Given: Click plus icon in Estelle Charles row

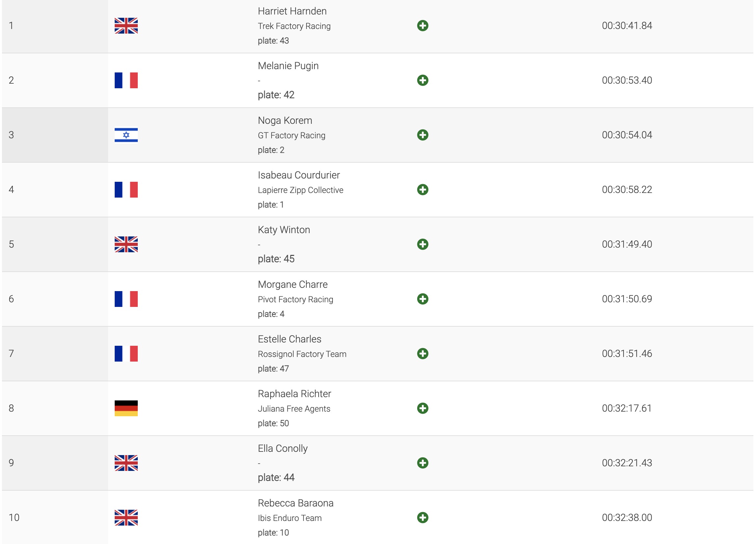Looking at the screenshot, I should click(x=422, y=353).
